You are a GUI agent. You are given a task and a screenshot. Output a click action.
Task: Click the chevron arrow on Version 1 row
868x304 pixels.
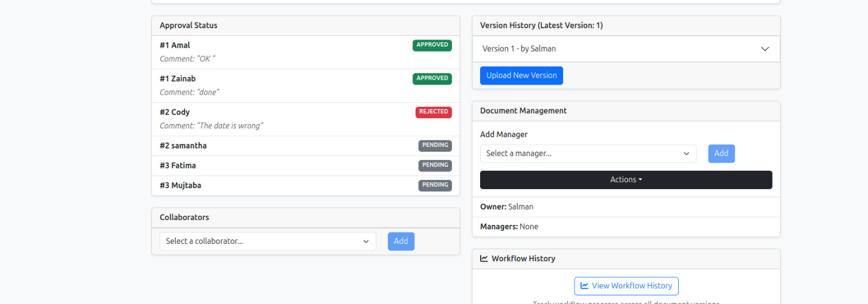click(x=765, y=49)
